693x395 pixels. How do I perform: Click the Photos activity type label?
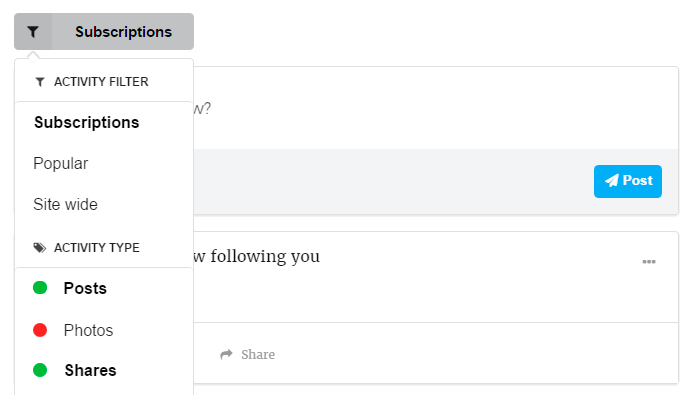point(88,330)
